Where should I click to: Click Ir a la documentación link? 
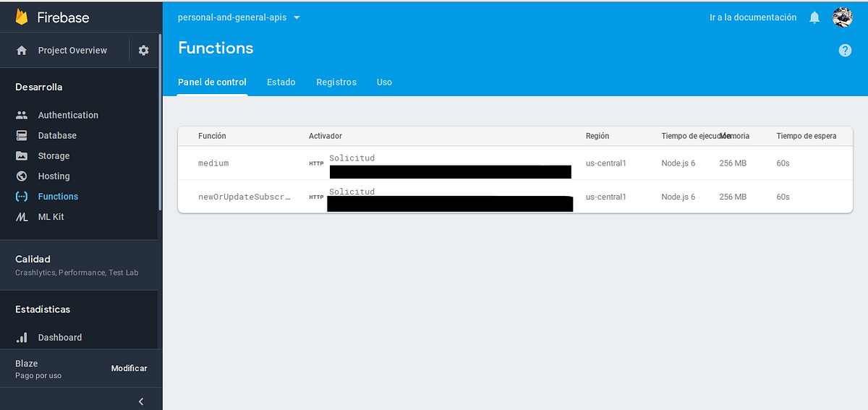coord(753,17)
